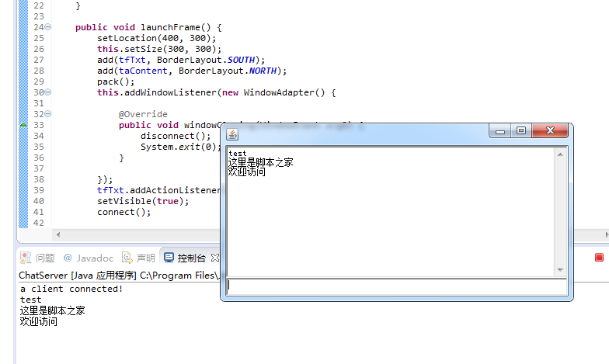Click the chat text area scroll down arrow
Image resolution: width=609 pixels, height=364 pixels.
point(560,270)
